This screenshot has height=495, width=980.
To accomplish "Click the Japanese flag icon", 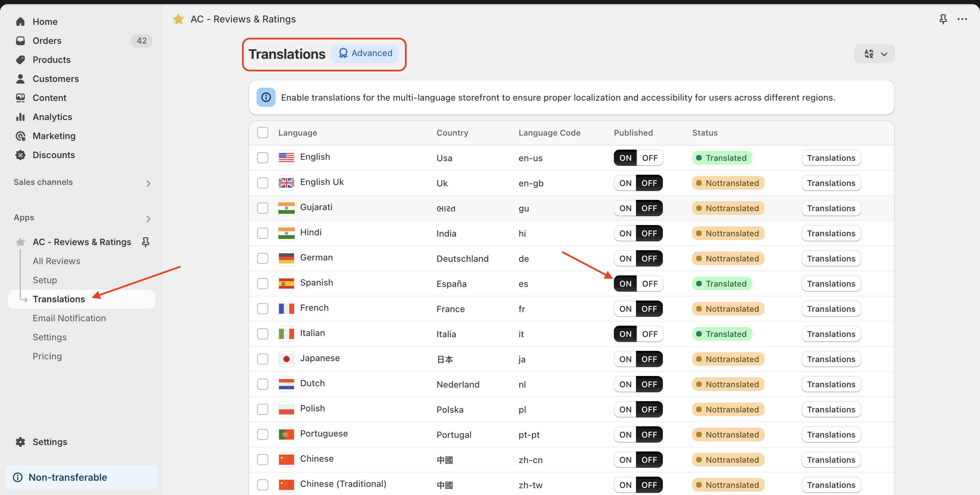I will tap(286, 359).
